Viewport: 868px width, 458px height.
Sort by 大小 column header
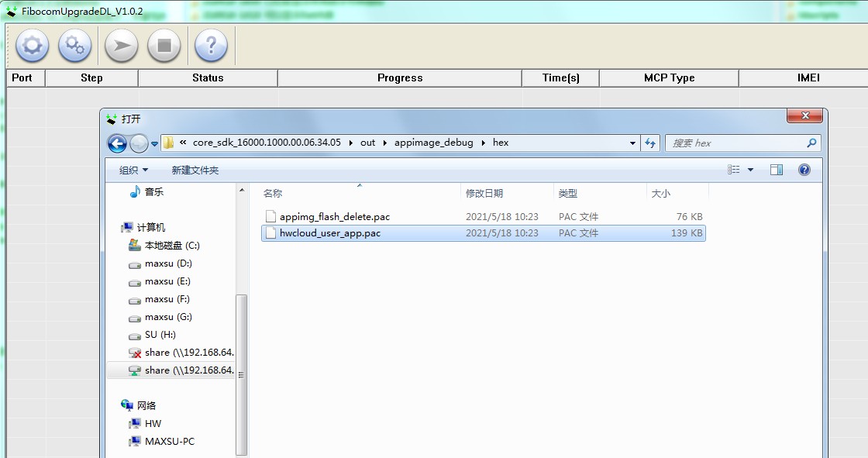pyautogui.click(x=677, y=193)
